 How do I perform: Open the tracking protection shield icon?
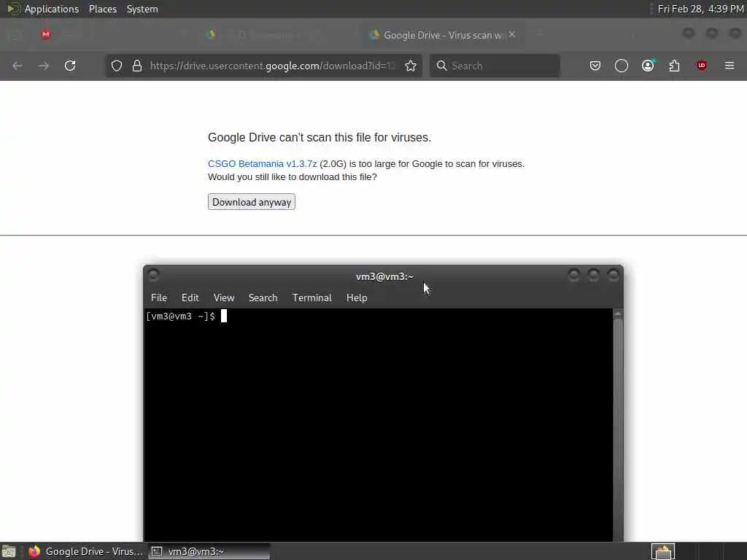point(117,66)
